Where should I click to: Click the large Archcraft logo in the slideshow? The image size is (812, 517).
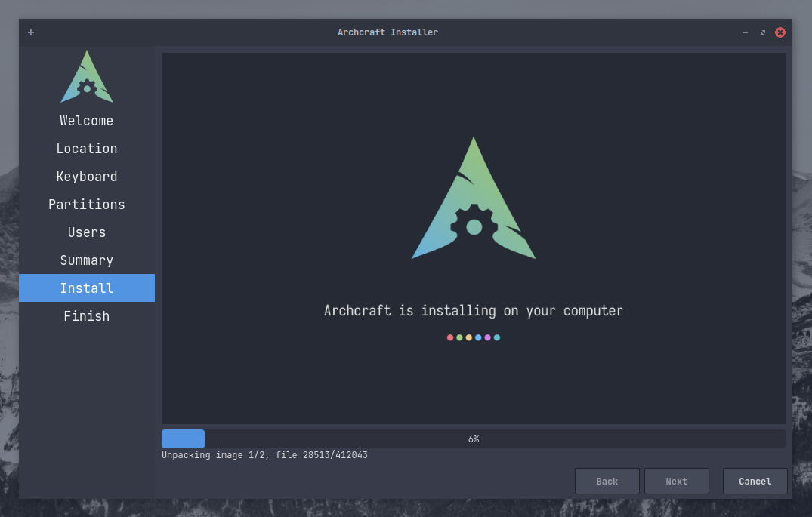click(x=474, y=198)
